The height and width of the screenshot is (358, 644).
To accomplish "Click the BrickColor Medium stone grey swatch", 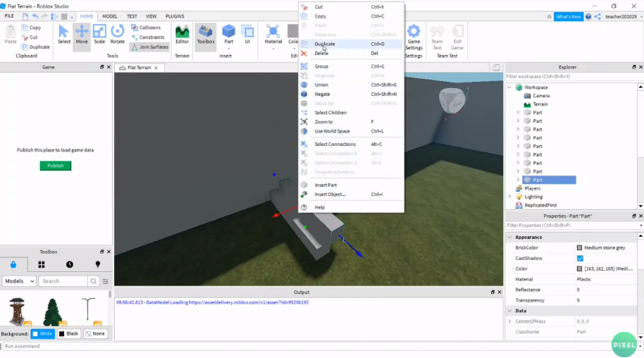I will click(579, 248).
